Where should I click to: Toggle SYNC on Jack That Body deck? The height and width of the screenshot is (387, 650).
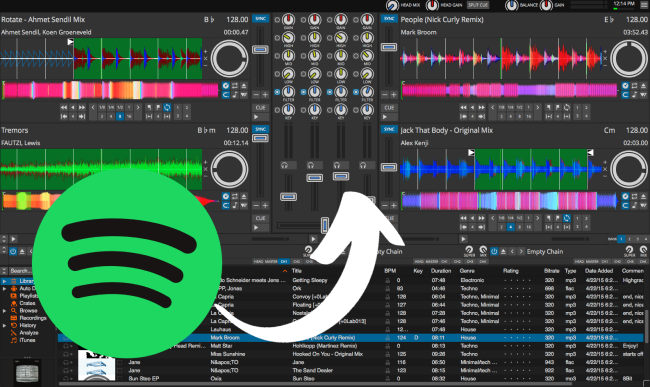pos(389,129)
